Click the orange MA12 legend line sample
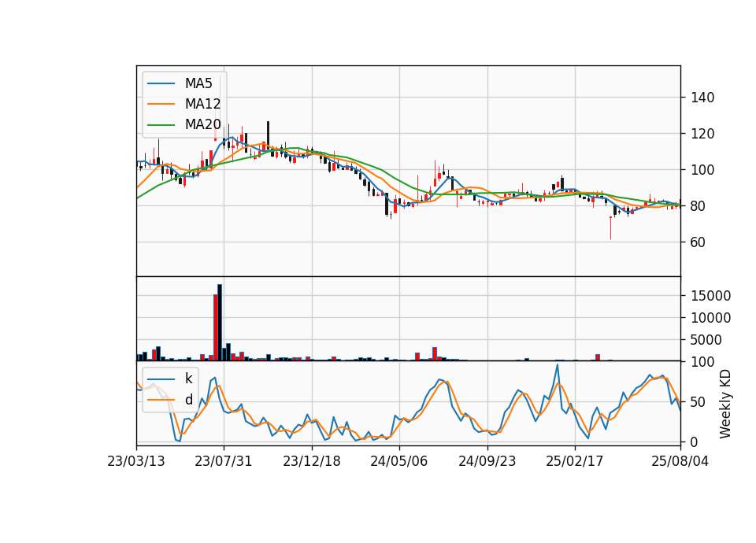Image resolution: width=756 pixels, height=543 pixels. (x=161, y=104)
